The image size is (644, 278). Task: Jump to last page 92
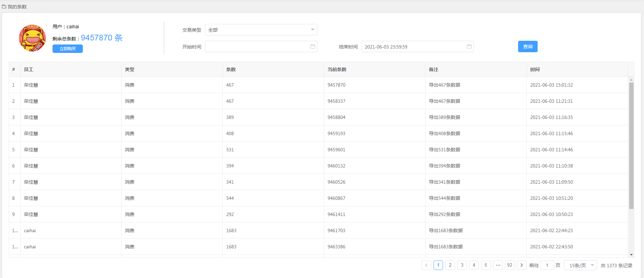[x=510, y=265]
